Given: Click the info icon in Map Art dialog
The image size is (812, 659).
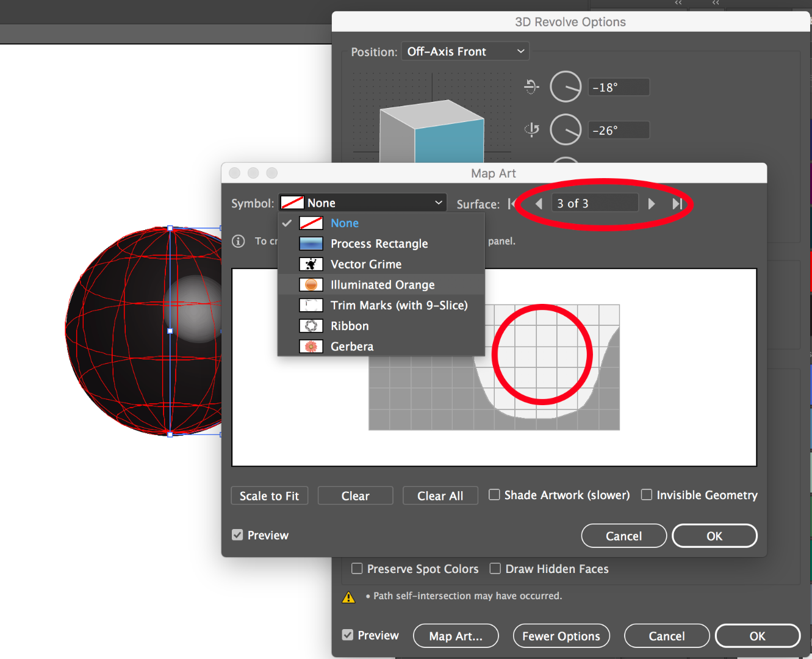Looking at the screenshot, I should click(238, 241).
